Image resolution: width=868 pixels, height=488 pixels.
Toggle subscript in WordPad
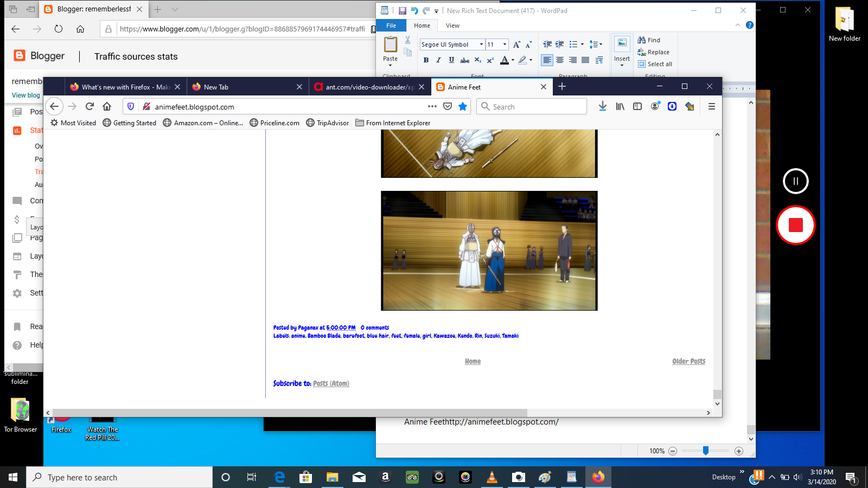pyautogui.click(x=478, y=60)
